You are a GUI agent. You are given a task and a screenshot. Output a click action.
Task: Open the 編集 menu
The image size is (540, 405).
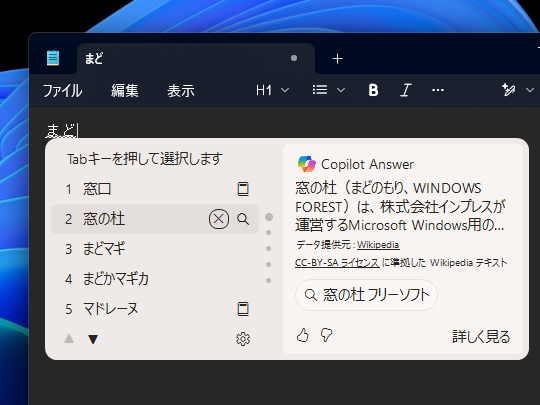125,91
